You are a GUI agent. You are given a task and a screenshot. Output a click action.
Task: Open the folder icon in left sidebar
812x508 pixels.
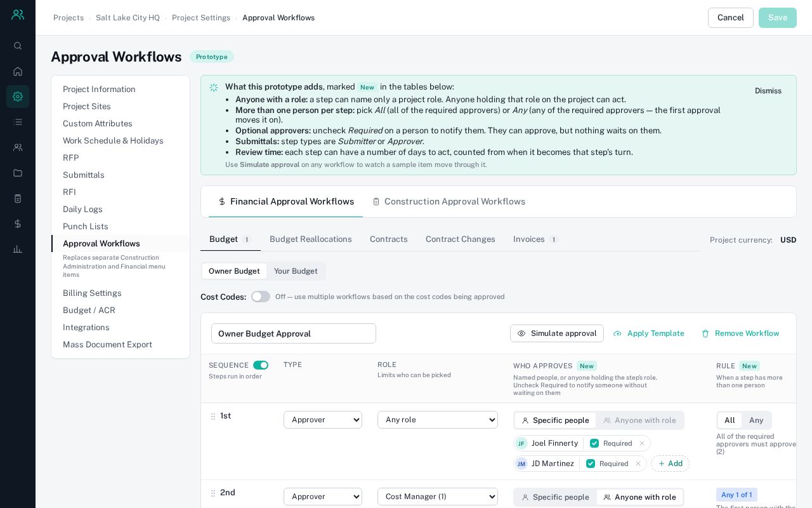pyautogui.click(x=18, y=173)
